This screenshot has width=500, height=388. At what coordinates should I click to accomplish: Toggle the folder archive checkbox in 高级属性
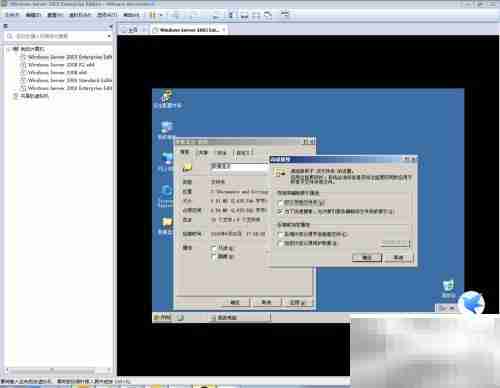(x=280, y=203)
